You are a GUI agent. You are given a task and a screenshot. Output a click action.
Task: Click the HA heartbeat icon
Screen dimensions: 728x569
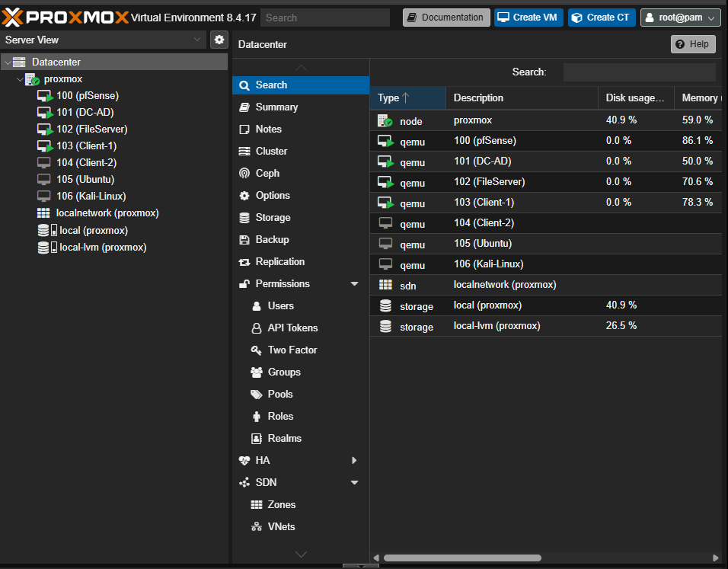[244, 460]
